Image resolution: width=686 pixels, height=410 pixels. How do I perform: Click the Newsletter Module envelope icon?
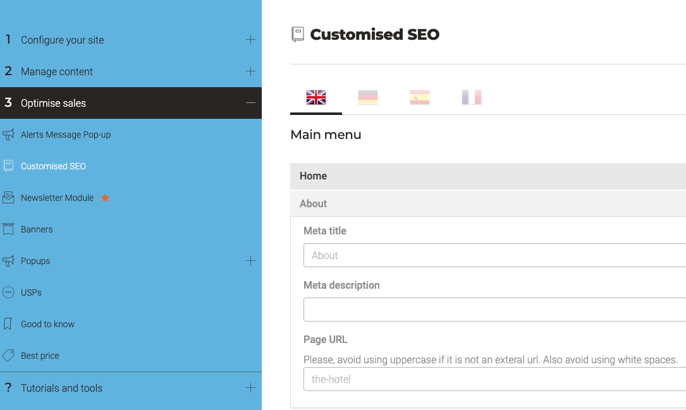coord(8,198)
